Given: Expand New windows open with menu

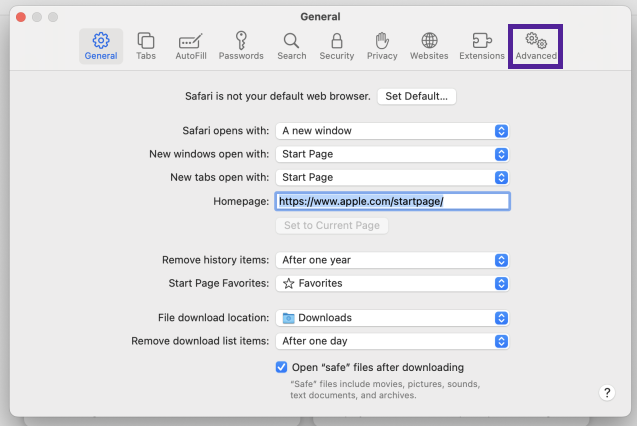Looking at the screenshot, I should 392,154.
